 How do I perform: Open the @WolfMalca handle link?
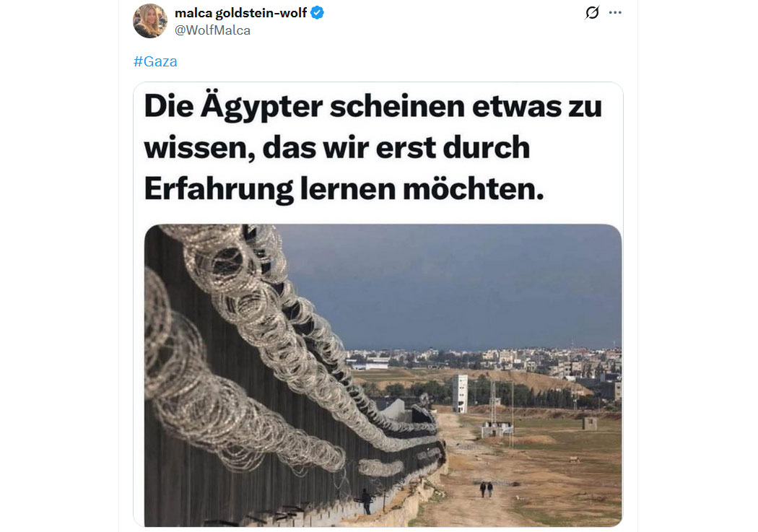(212, 30)
